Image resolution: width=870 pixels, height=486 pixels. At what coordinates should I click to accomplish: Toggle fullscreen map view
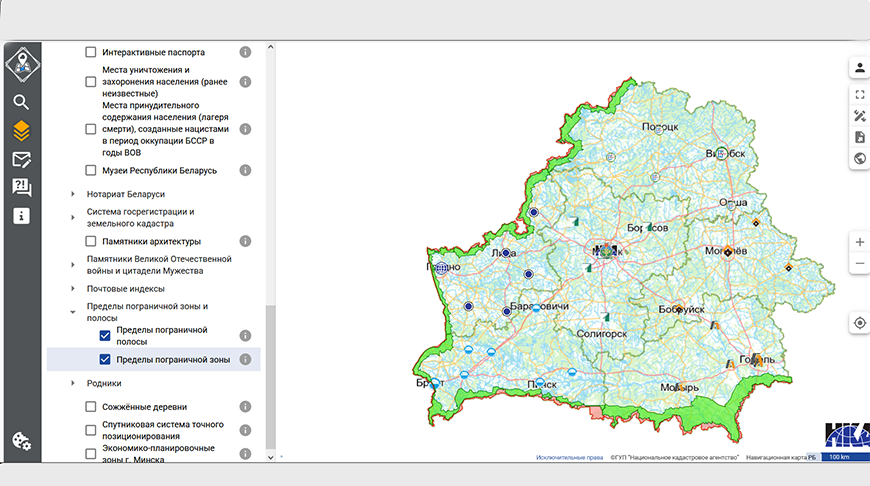pyautogui.click(x=859, y=95)
